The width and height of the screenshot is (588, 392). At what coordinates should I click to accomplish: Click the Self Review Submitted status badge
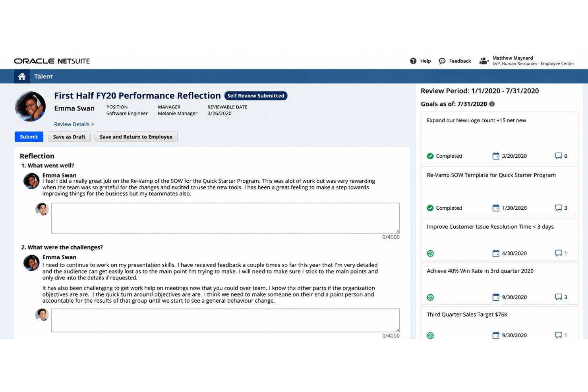(256, 96)
